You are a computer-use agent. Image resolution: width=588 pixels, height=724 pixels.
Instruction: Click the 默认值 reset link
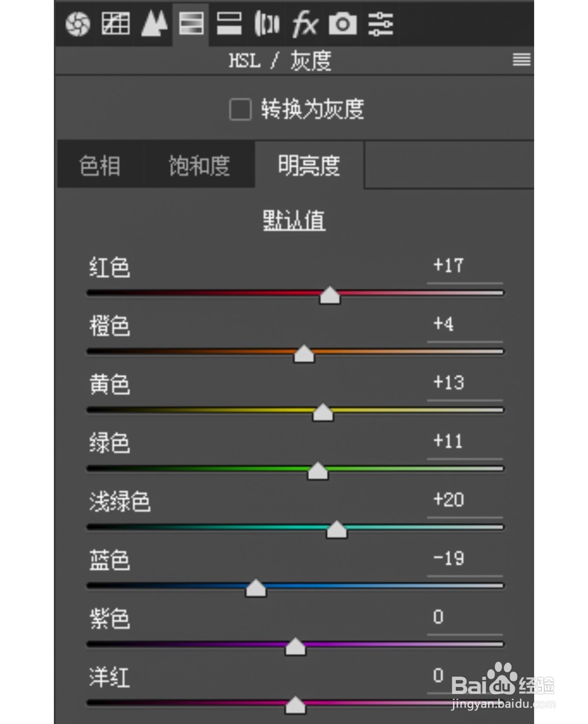click(293, 220)
